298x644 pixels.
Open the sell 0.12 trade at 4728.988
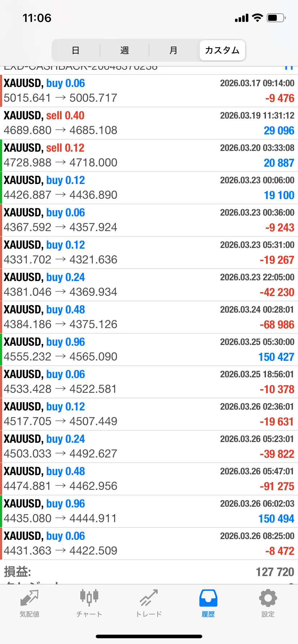pyautogui.click(x=149, y=155)
